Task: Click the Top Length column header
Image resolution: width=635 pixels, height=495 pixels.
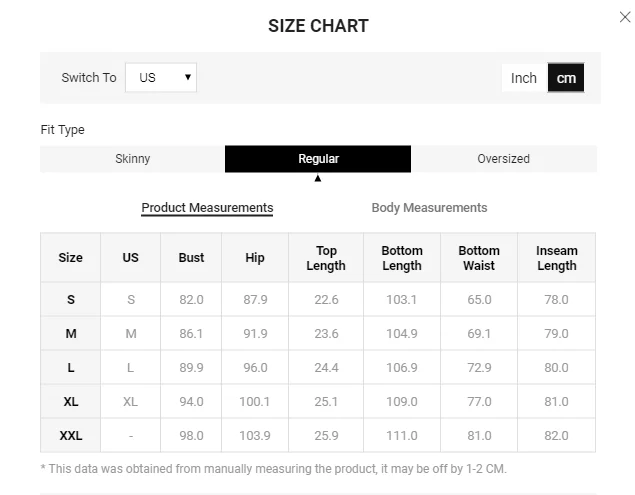Action: tap(326, 258)
